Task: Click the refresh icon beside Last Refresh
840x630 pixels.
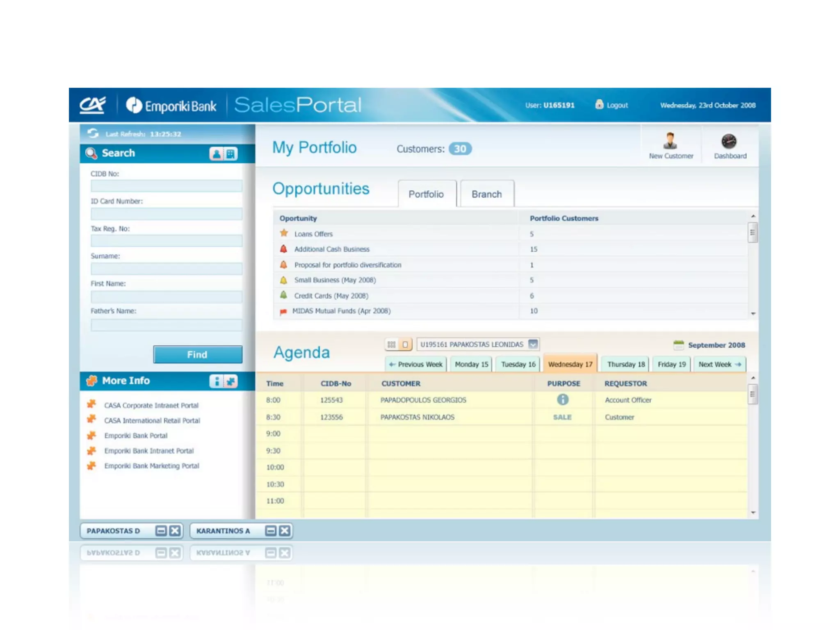Action: tap(93, 133)
